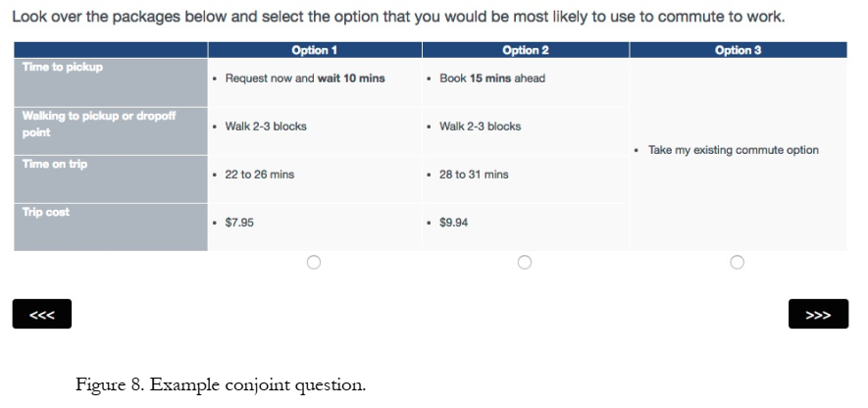This screenshot has height=408, width=868.
Task: Click the Option 3 column header
Action: (738, 50)
